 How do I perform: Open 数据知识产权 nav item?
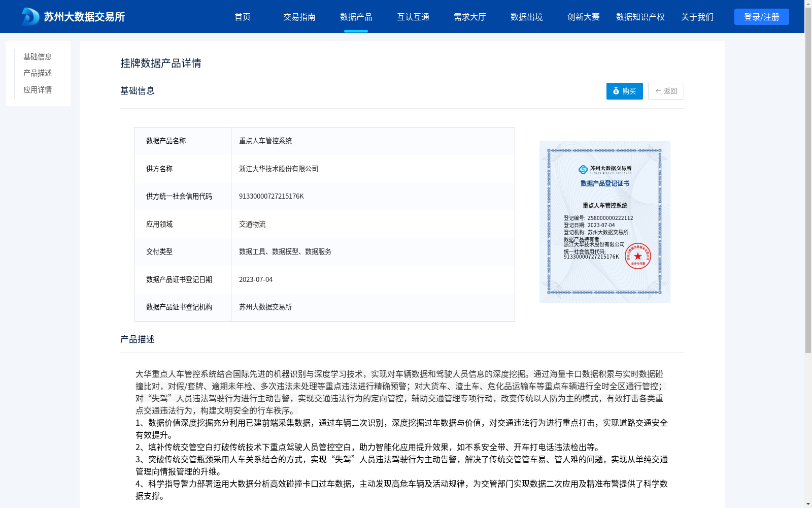point(640,17)
